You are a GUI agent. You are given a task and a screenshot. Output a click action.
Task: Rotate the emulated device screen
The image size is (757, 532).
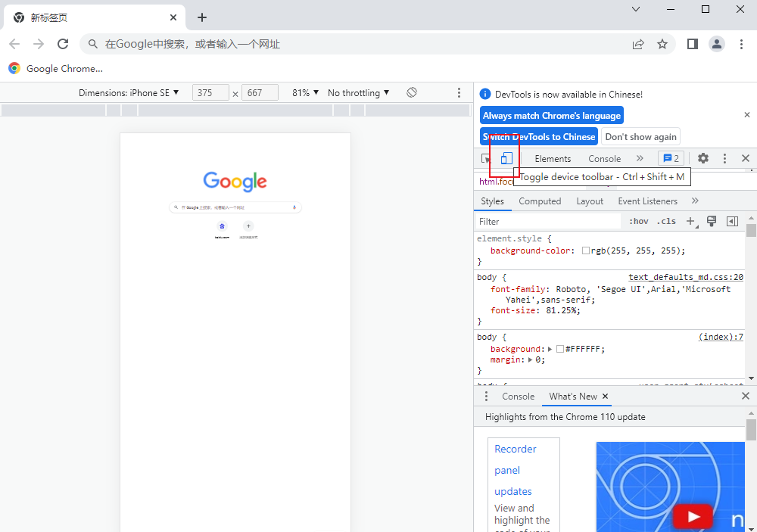(x=411, y=92)
